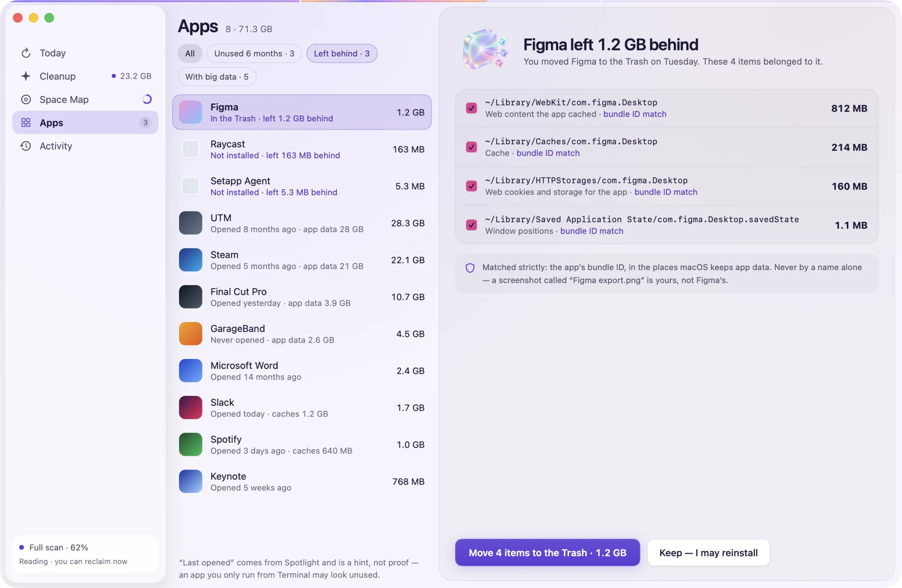Click the Space Map loading spinner

point(147,100)
